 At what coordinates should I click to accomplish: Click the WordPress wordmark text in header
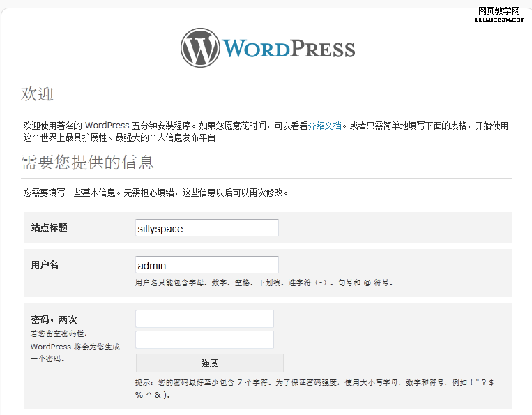pos(289,49)
